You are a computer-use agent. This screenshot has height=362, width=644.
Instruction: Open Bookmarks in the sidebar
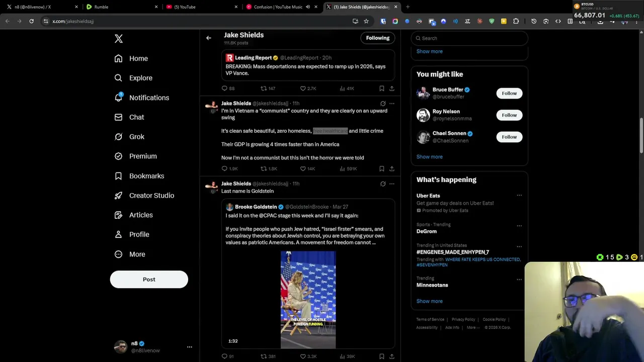[x=139, y=176]
